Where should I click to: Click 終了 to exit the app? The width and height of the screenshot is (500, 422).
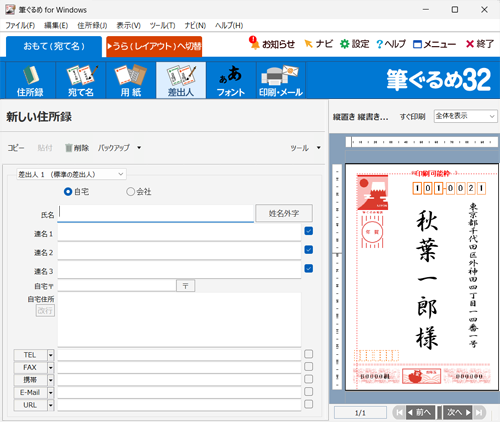[x=480, y=44]
